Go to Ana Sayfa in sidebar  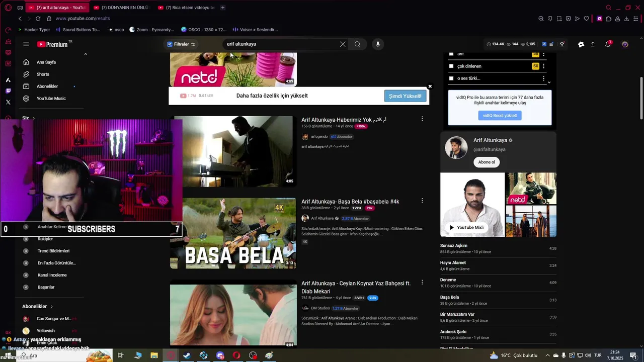pyautogui.click(x=46, y=62)
